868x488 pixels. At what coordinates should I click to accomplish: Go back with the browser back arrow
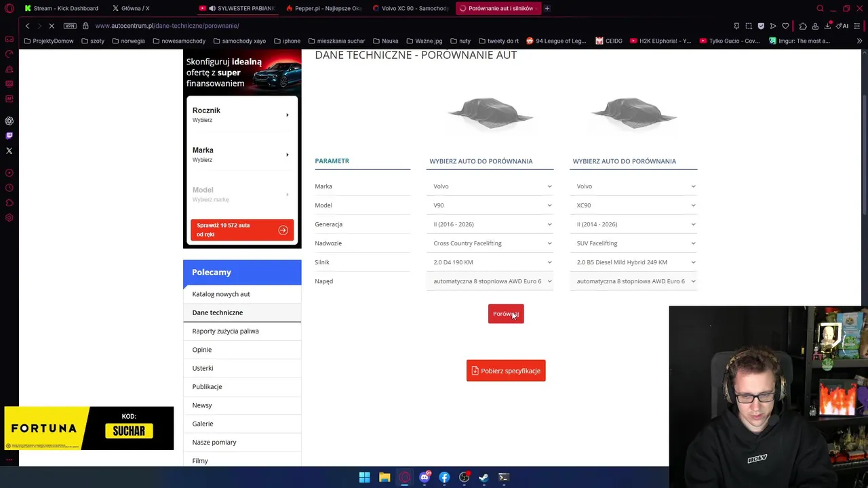(27, 26)
